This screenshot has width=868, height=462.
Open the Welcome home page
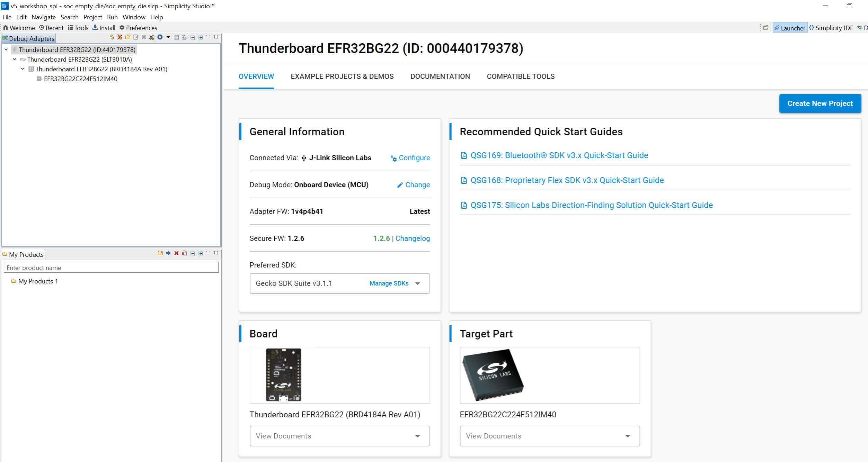tap(19, 28)
